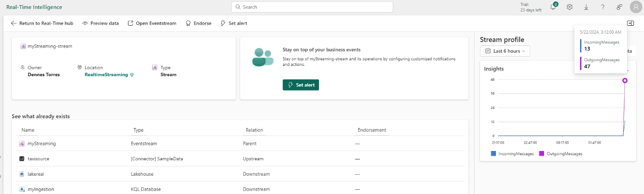Image resolution: width=644 pixels, height=194 pixels.
Task: Select the myStreaming row name
Action: point(42,144)
